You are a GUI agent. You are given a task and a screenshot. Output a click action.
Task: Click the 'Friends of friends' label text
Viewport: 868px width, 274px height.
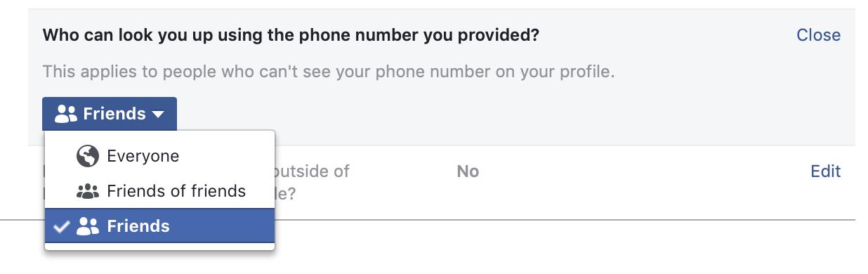[176, 191]
